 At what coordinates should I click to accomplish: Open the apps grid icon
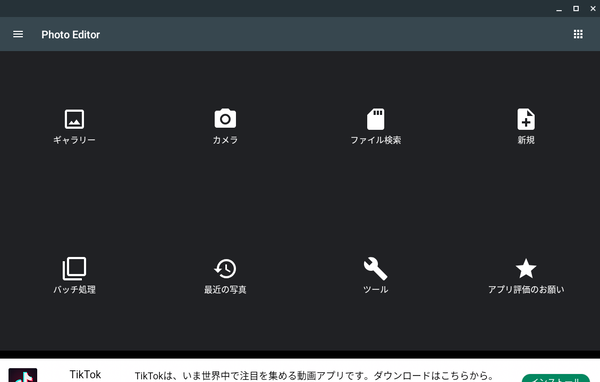click(578, 34)
